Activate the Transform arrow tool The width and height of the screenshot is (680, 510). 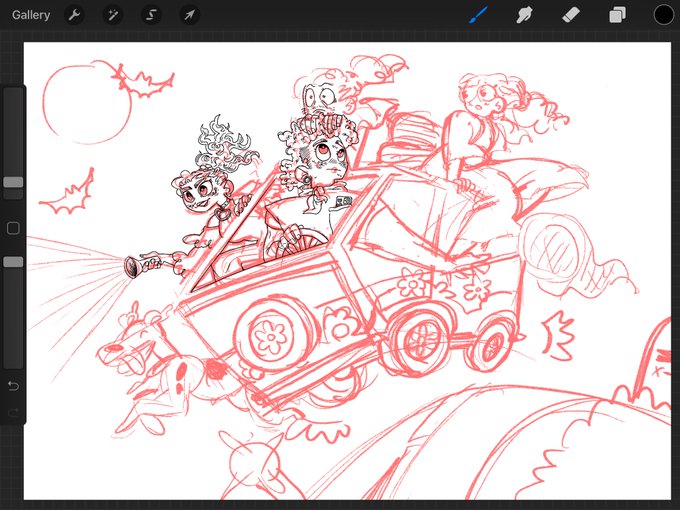coord(190,15)
